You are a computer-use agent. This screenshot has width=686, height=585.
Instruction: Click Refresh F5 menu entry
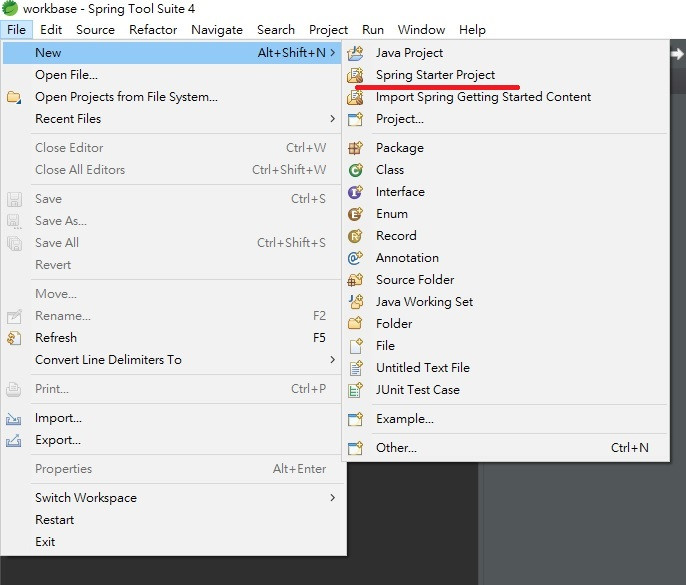(x=172, y=338)
